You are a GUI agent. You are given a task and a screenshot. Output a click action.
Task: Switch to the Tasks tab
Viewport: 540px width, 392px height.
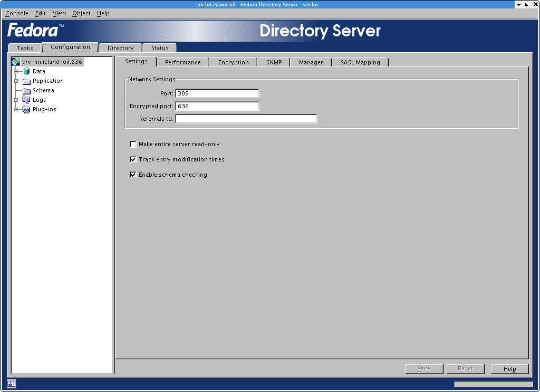pyautogui.click(x=25, y=48)
